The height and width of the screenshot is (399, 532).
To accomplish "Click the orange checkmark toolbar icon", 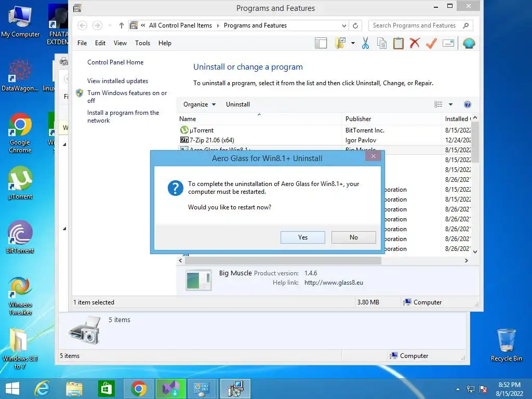I will (431, 43).
